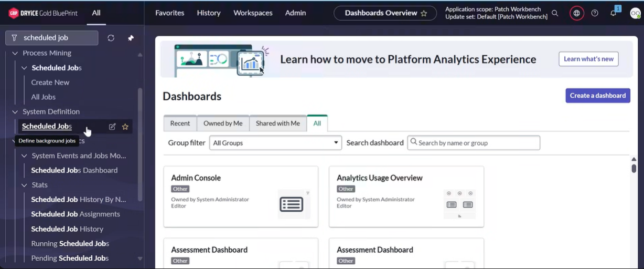The width and height of the screenshot is (644, 269).
Task: Open Scheduled Job History item
Action: (x=67, y=229)
